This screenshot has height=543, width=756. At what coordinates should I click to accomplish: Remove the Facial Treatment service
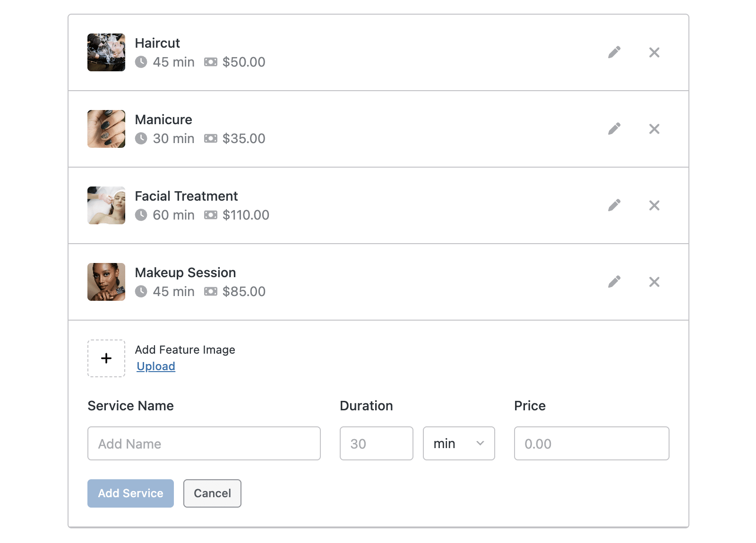654,205
